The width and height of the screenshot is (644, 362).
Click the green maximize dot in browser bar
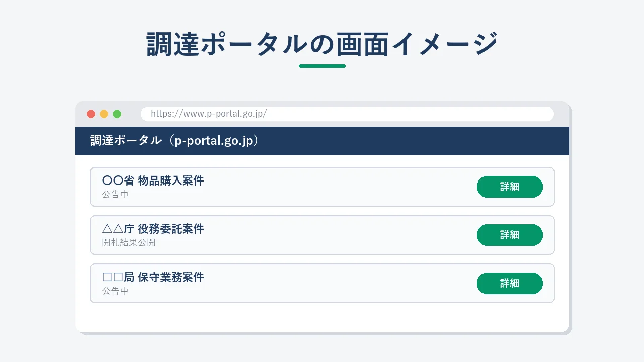click(x=117, y=114)
